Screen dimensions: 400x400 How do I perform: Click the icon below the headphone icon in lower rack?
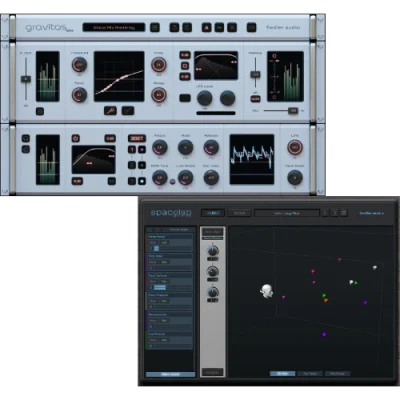(x=26, y=149)
